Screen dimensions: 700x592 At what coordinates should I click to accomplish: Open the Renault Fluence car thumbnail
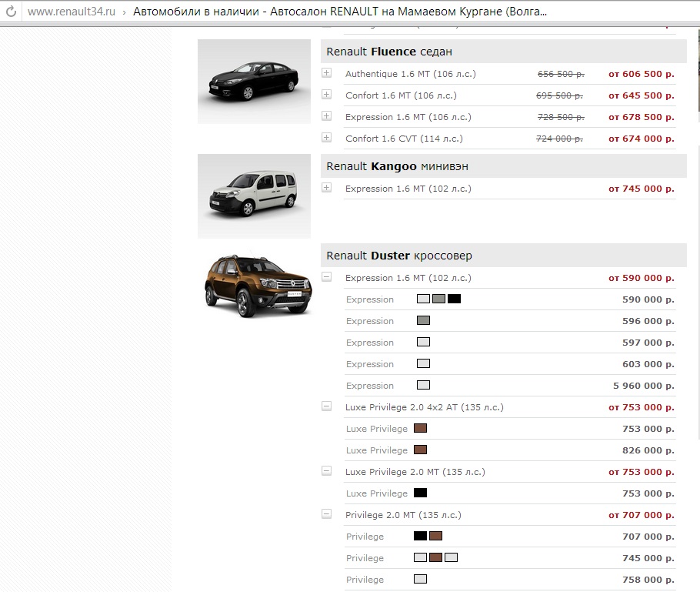click(254, 82)
